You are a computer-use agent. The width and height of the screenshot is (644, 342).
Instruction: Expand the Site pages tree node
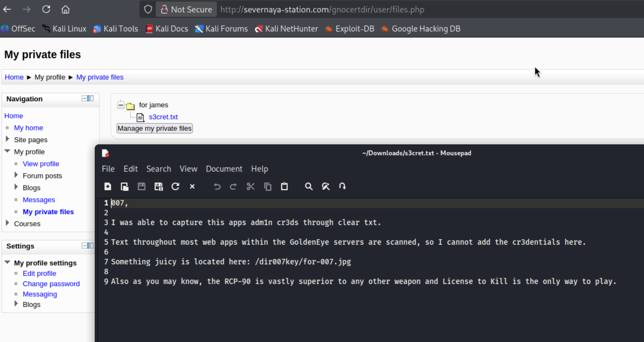click(7, 139)
